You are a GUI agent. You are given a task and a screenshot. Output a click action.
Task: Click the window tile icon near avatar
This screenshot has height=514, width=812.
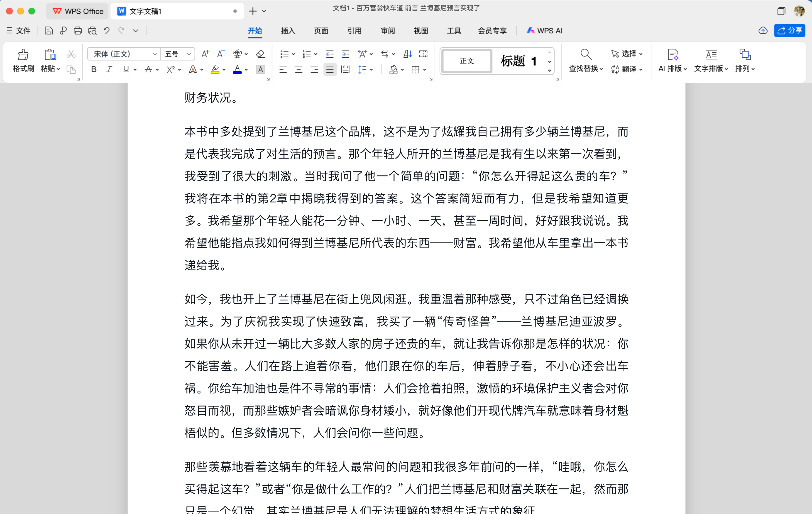(x=781, y=11)
